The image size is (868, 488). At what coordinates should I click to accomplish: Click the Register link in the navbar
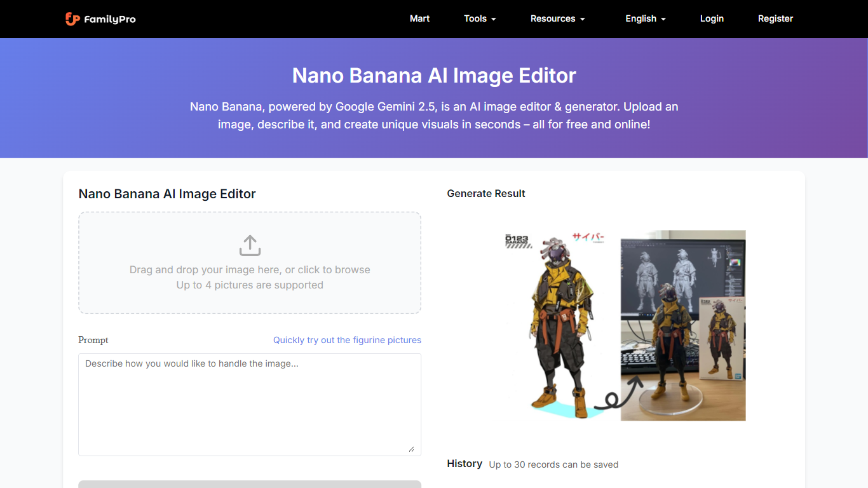point(775,19)
